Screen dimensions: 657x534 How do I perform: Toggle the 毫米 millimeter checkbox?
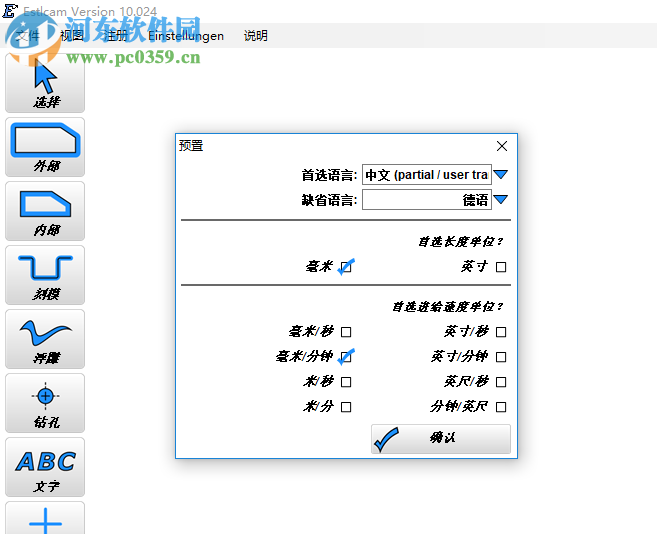pos(346,267)
